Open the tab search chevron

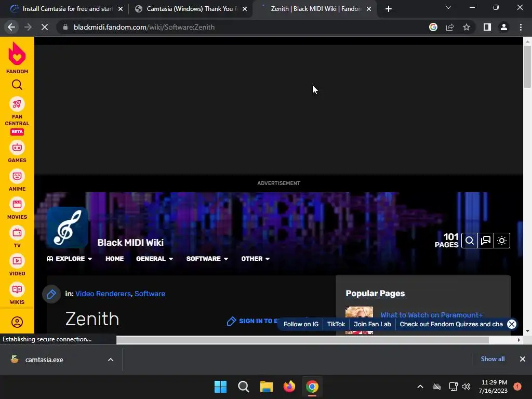click(448, 7)
